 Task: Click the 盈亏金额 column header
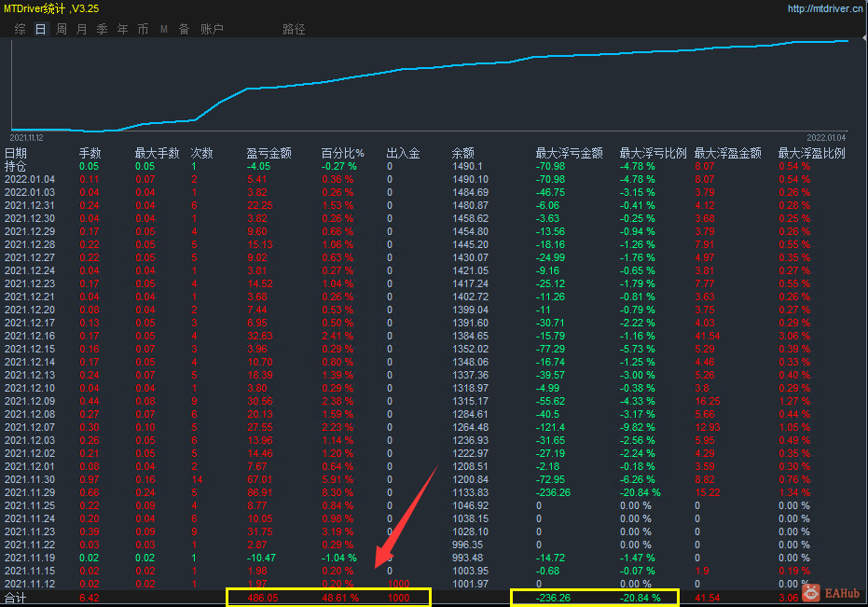269,154
